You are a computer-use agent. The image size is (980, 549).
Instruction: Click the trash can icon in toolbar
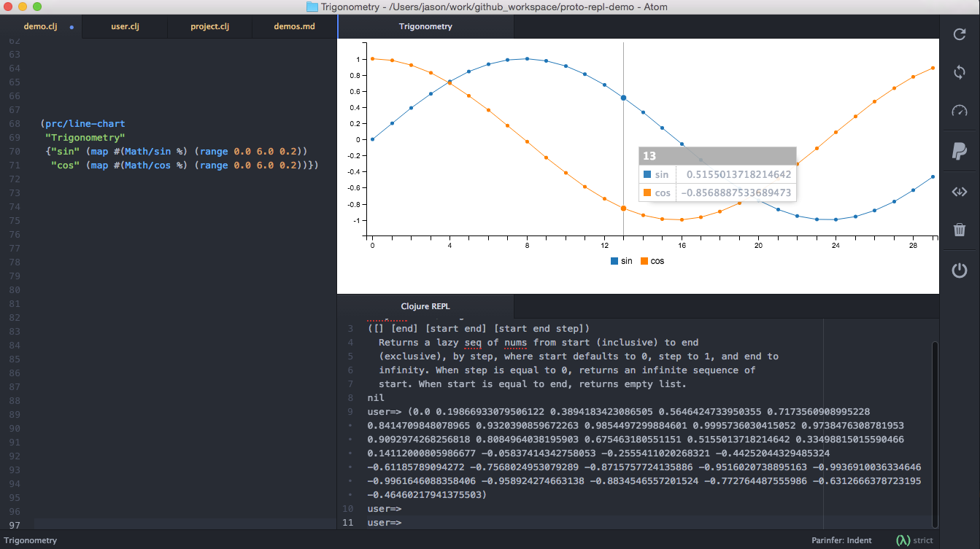960,230
